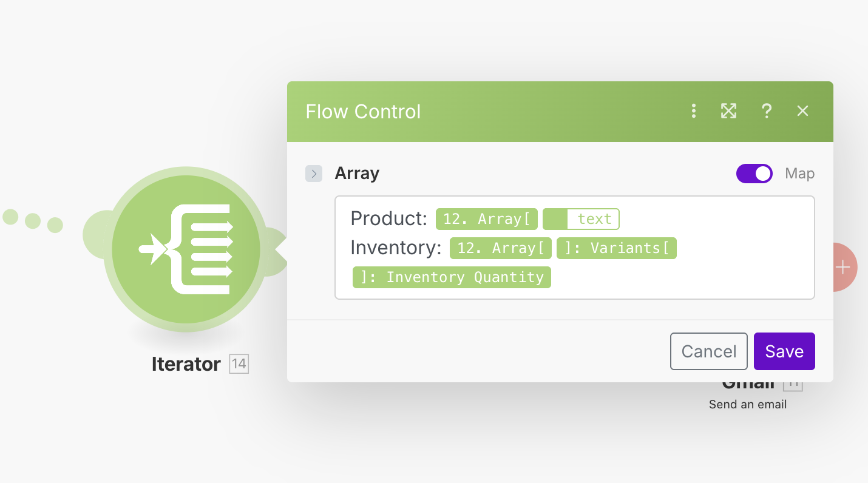Open the three-dot options menu in dialog header

[x=693, y=111]
